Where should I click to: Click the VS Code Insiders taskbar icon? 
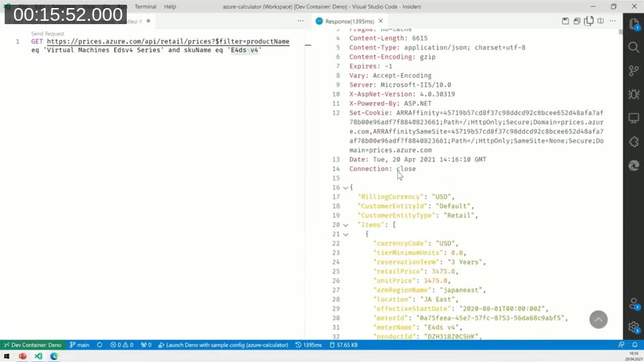pos(38,356)
